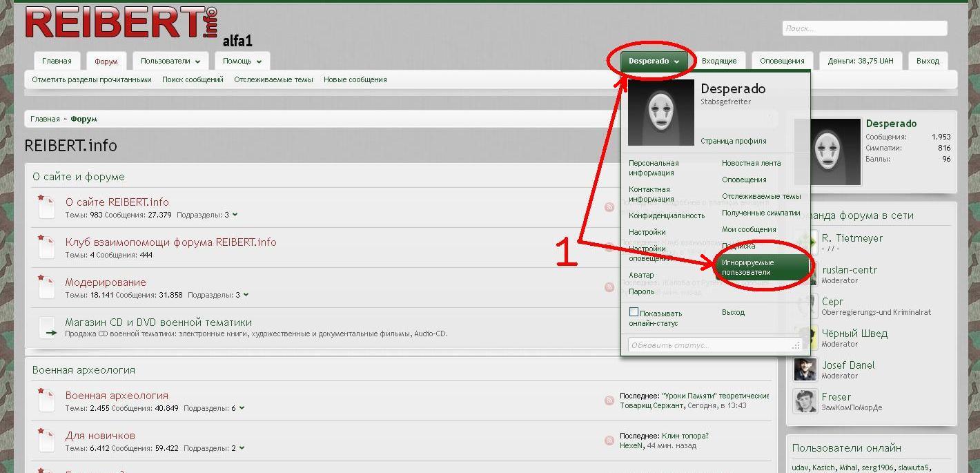
Task: Open Desperado name link in sidebar
Action: pyautogui.click(x=891, y=124)
